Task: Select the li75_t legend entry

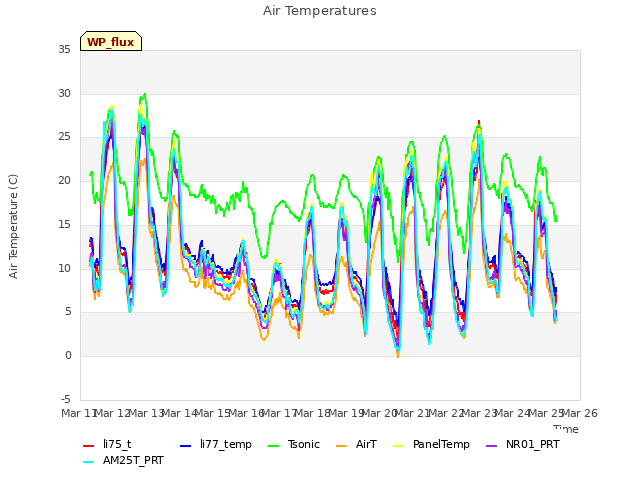Action: [x=107, y=444]
